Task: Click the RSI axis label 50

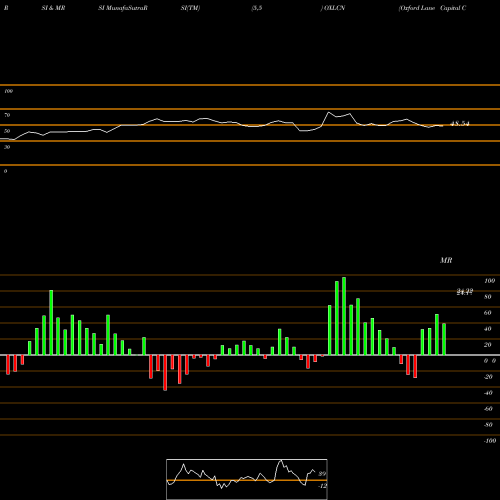Action: click(x=7, y=131)
